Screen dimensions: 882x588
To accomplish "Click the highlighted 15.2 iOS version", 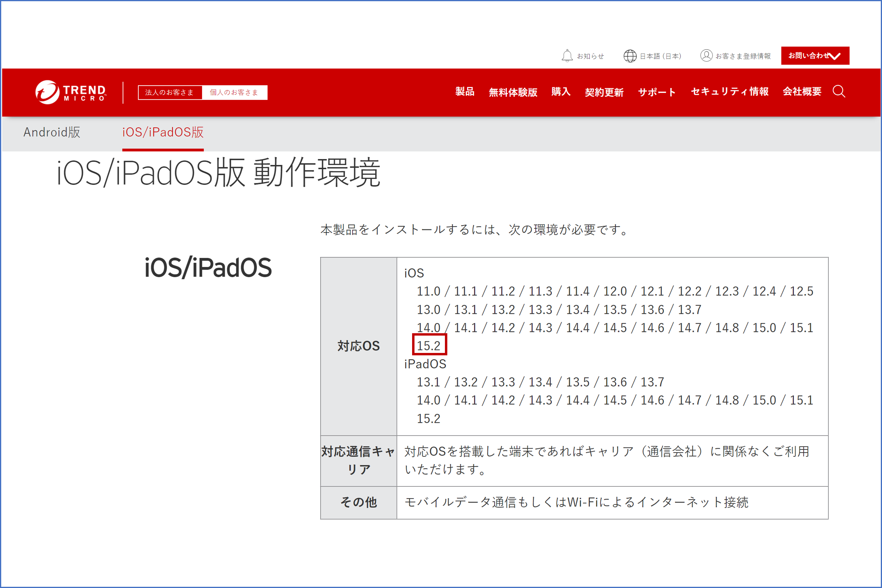I will coord(429,345).
